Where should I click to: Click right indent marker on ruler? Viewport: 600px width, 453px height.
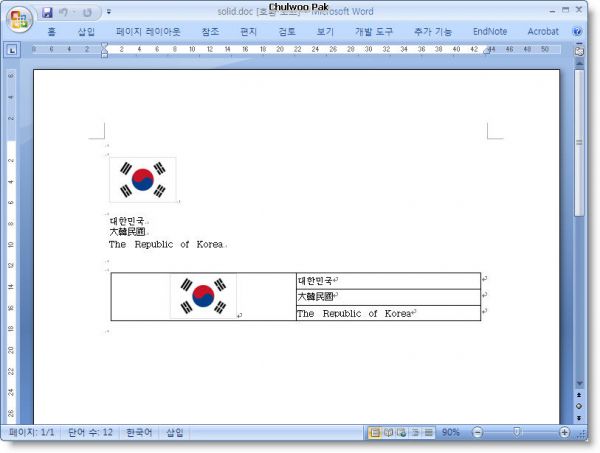[x=486, y=51]
